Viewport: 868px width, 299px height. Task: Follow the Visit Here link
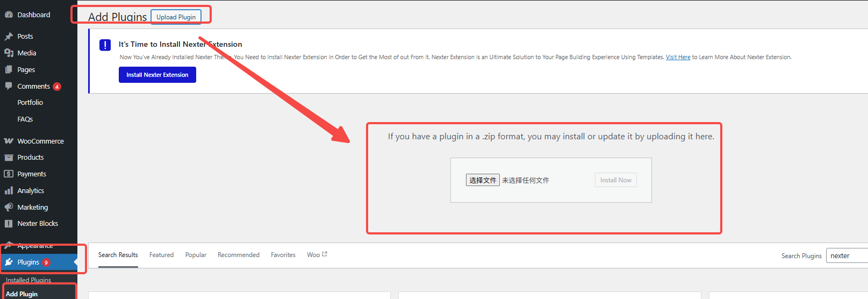[678, 57]
